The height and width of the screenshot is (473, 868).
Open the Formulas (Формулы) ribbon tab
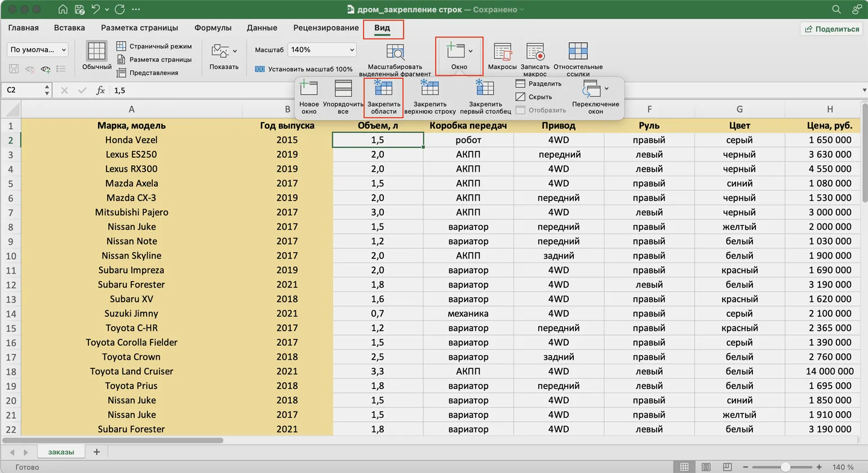[x=212, y=28]
